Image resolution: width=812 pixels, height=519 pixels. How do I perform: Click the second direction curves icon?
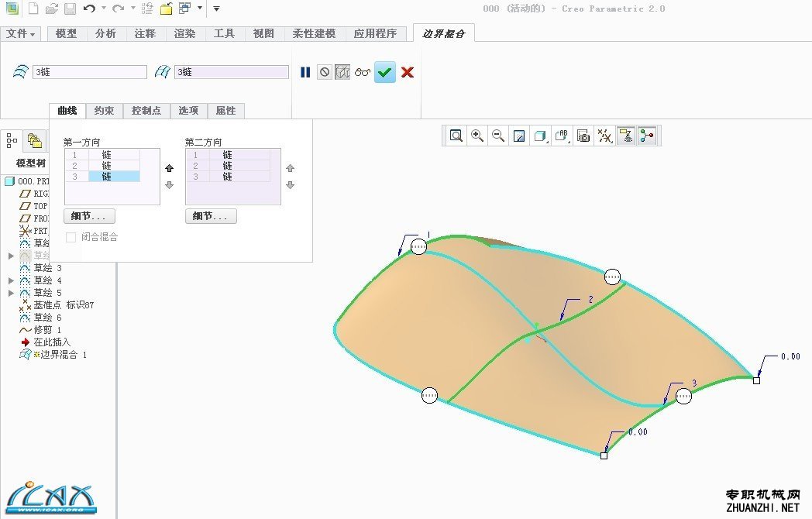163,71
